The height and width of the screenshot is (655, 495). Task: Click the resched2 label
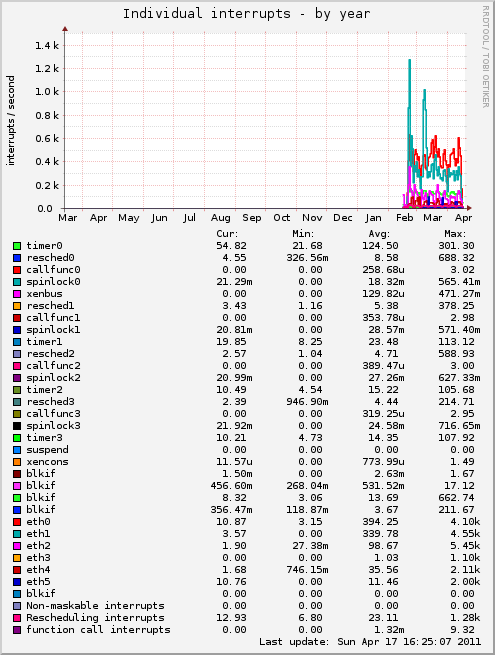click(x=51, y=354)
